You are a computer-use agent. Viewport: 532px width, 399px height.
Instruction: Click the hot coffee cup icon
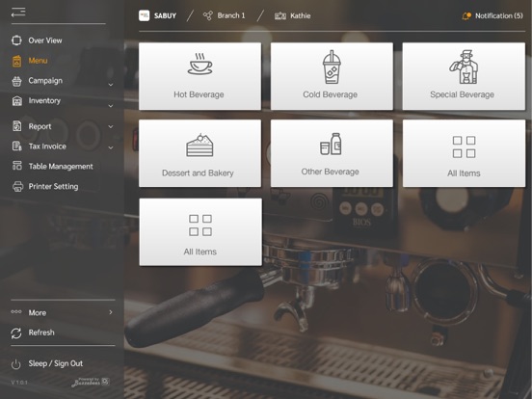pyautogui.click(x=199, y=64)
